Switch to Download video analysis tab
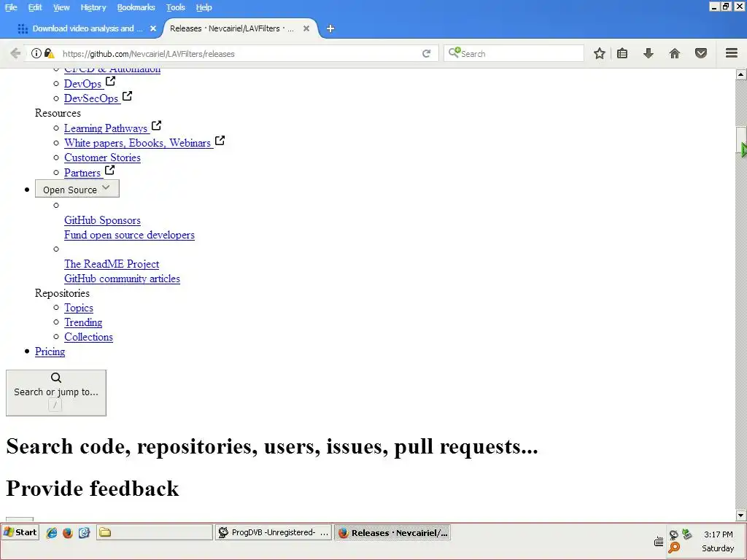The width and height of the screenshot is (747, 560). [x=86, y=28]
